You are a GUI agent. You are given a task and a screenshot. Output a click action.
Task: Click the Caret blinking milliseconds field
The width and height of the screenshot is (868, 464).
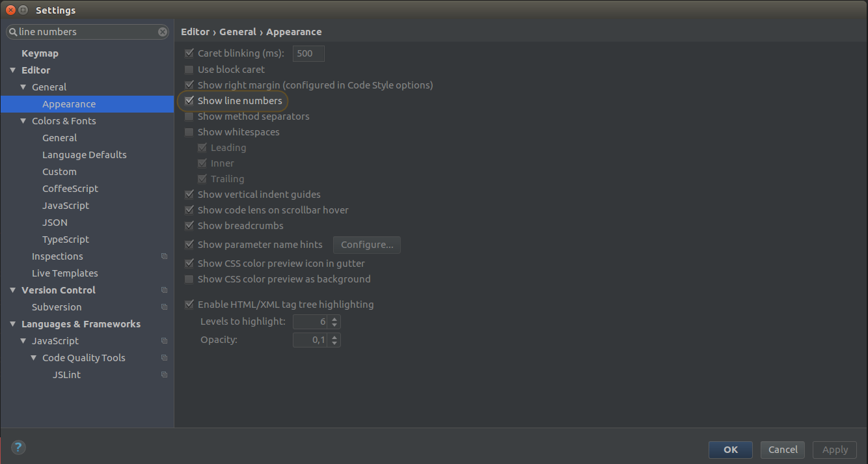click(x=308, y=54)
